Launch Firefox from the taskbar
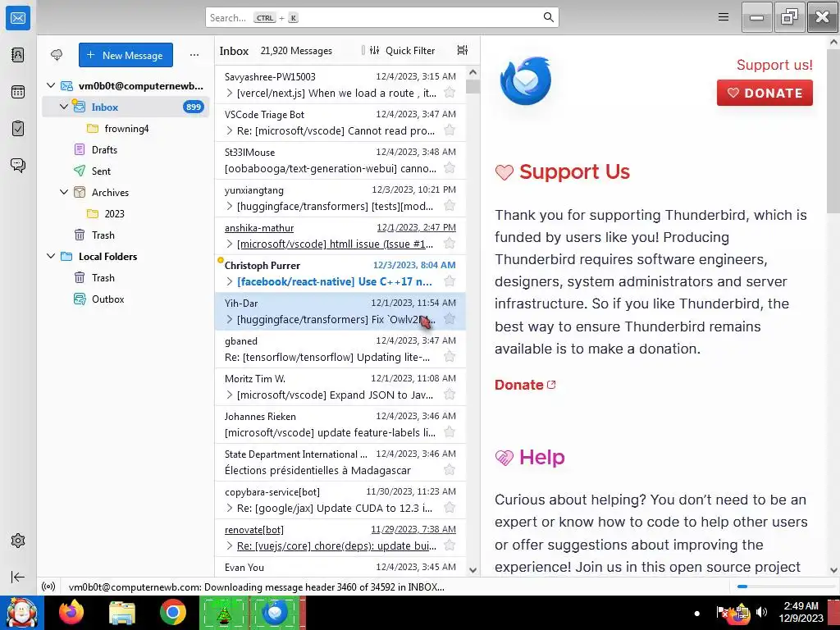 point(71,612)
